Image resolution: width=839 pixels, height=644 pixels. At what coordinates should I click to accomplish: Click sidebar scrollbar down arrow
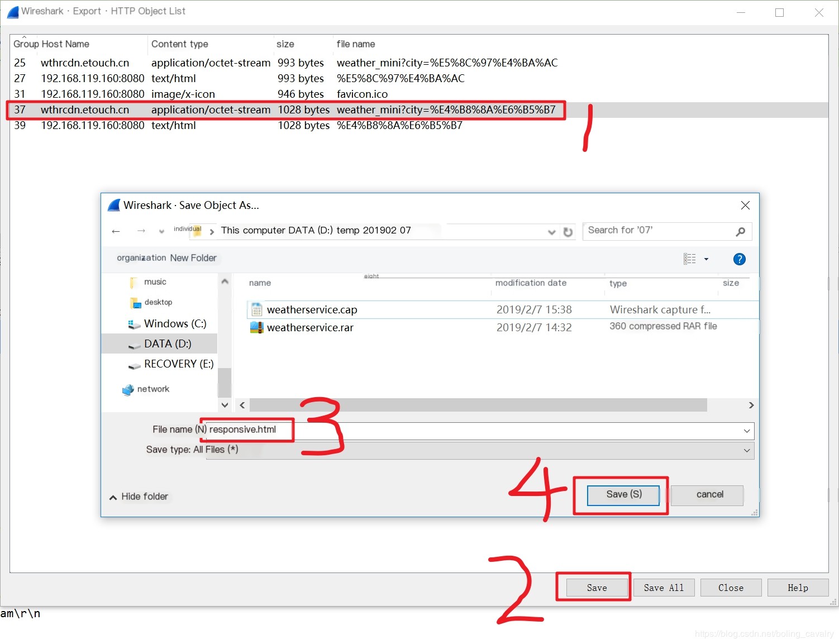click(x=225, y=405)
